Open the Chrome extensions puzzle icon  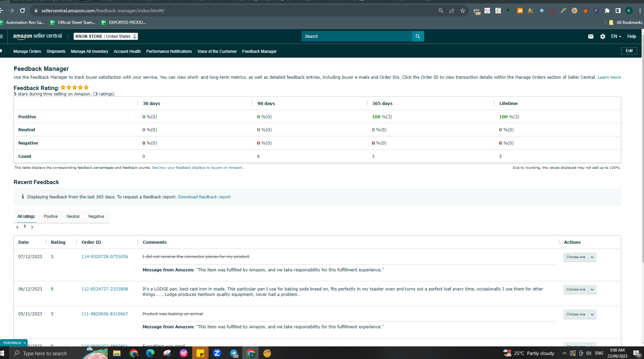click(x=607, y=11)
